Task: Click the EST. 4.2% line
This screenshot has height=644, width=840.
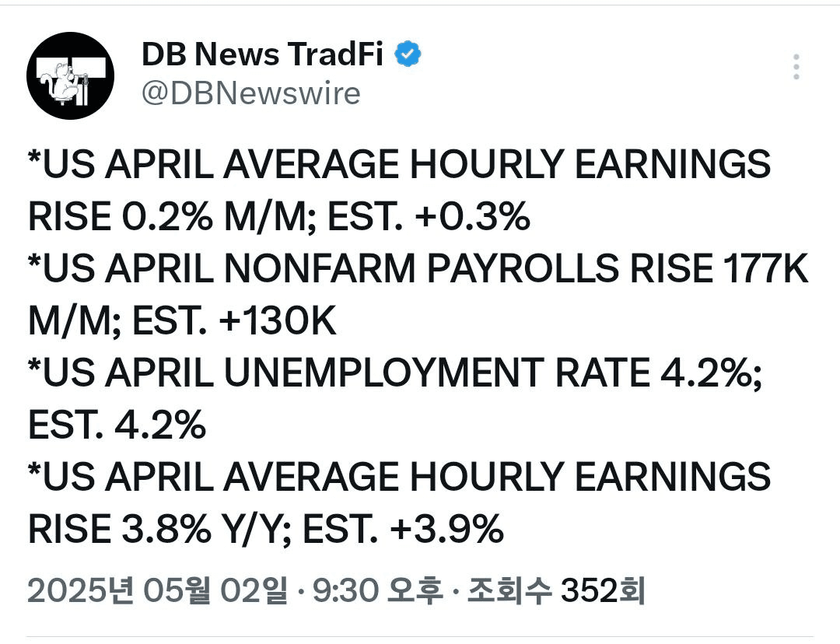Action: (x=117, y=425)
